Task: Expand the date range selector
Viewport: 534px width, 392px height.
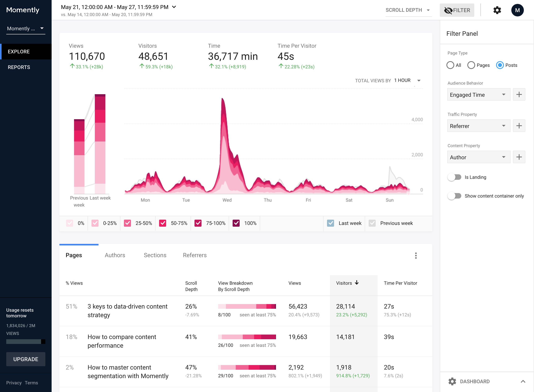Action: tap(174, 7)
